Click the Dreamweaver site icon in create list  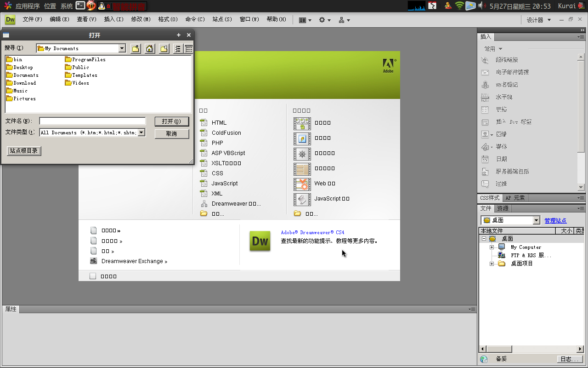[x=204, y=204]
